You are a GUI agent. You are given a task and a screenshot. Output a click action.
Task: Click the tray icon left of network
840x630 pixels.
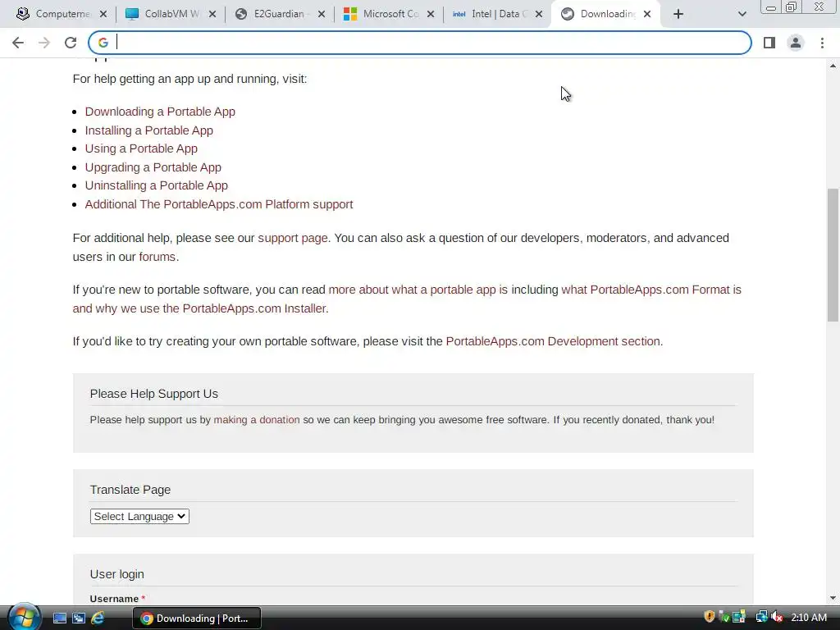coord(739,617)
